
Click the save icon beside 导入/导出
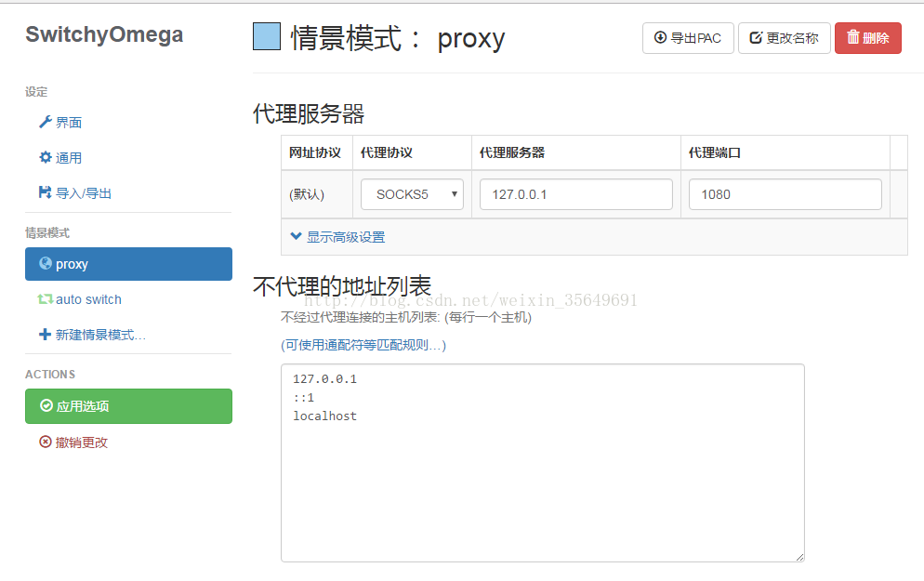[x=45, y=192]
